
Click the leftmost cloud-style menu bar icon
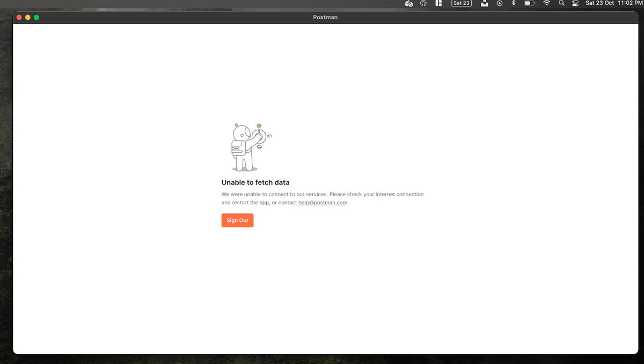(409, 3)
